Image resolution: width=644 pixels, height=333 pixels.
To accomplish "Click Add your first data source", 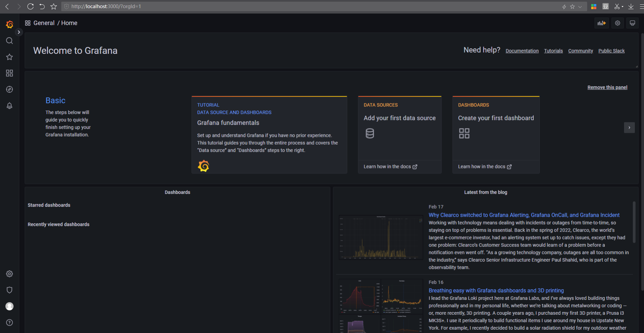I will pyautogui.click(x=400, y=118).
